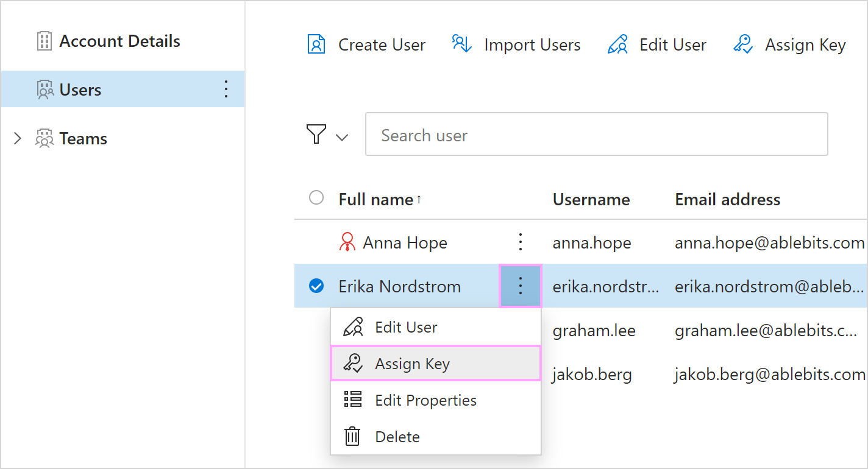The width and height of the screenshot is (868, 469).
Task: Expand the Teams tree node
Action: [x=18, y=138]
